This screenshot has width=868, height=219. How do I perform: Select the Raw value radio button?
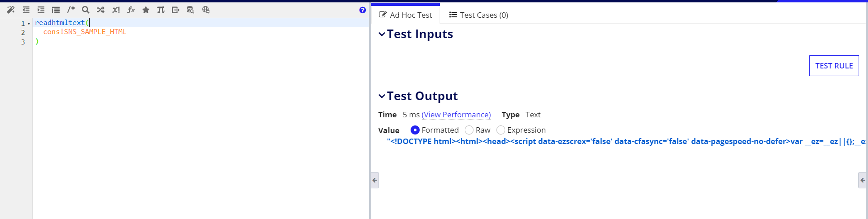tap(469, 130)
